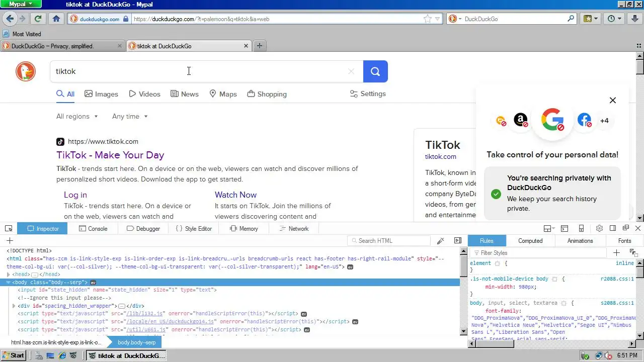This screenshot has height=362, width=644.
Task: Toggle pseudo-class panel icon in Rules
Action: (633, 252)
